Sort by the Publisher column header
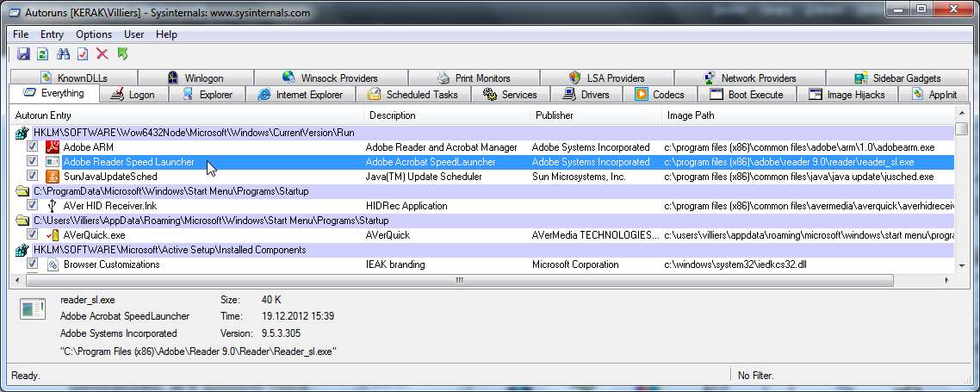The image size is (980, 392). [x=596, y=115]
